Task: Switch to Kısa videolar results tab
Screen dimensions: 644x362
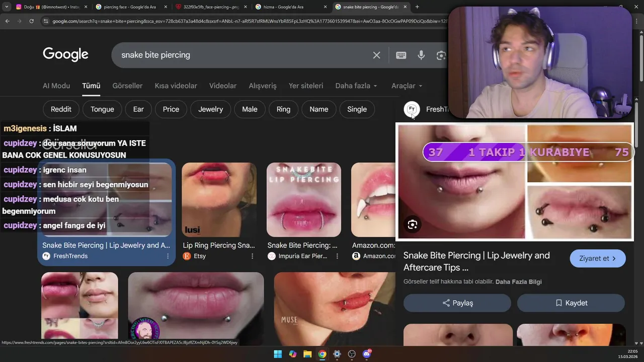Action: click(x=176, y=86)
